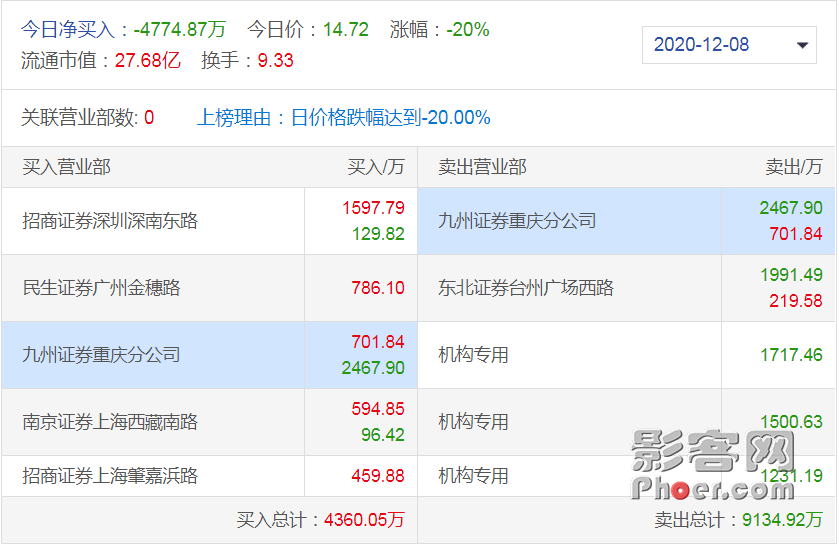Image resolution: width=839 pixels, height=545 pixels.
Task: Click the sell value 1717.46
Action: pyautogui.click(x=791, y=355)
